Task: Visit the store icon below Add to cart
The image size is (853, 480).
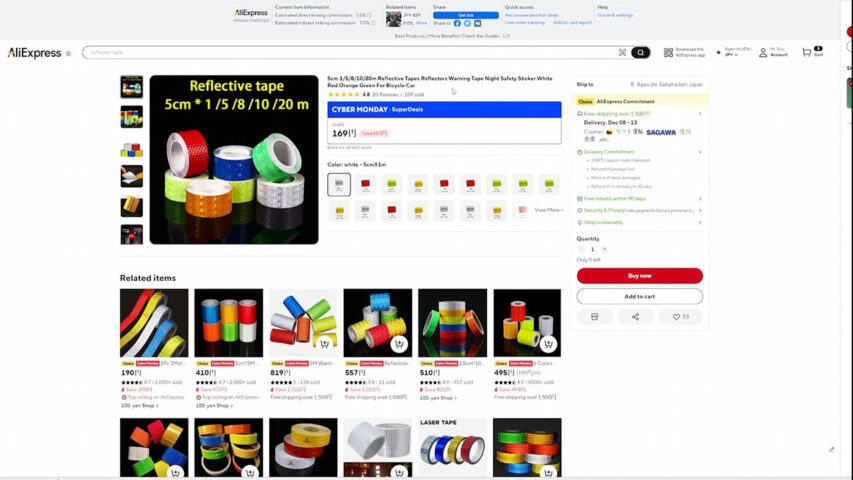Action: [x=594, y=317]
